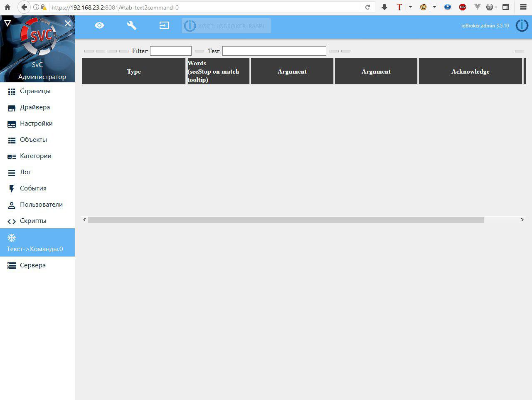Open dropdown arrow beside the red T icon

point(410,7)
